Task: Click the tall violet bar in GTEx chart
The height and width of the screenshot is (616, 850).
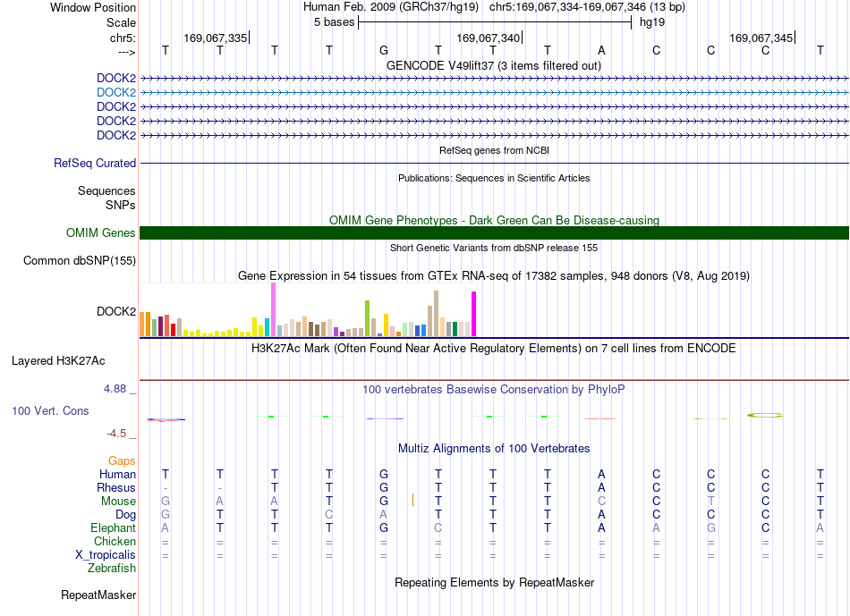Action: coord(273,309)
